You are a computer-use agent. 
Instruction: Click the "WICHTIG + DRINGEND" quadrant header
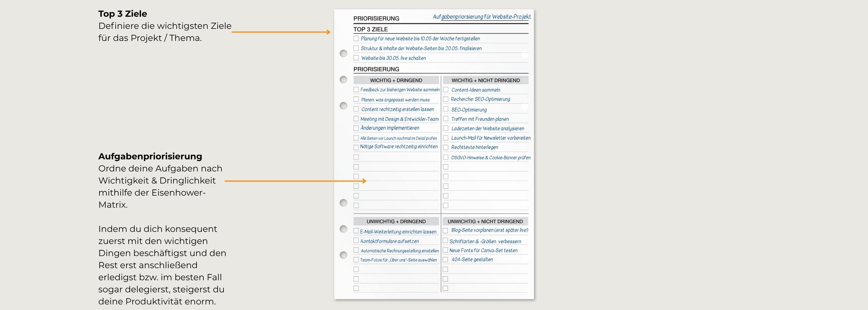[x=396, y=80]
